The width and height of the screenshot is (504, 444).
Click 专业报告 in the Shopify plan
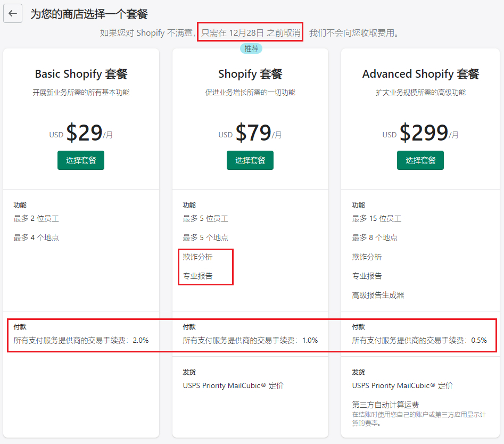[x=197, y=276]
